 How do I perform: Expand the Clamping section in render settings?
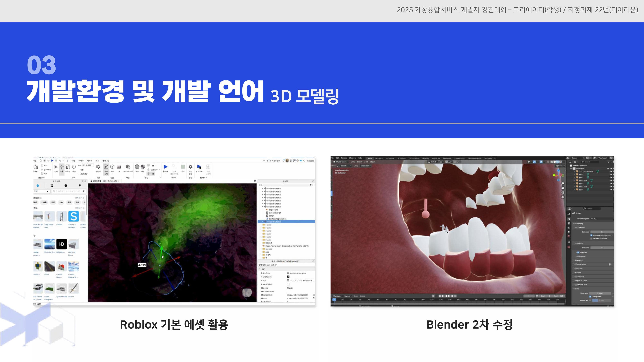(x=579, y=260)
